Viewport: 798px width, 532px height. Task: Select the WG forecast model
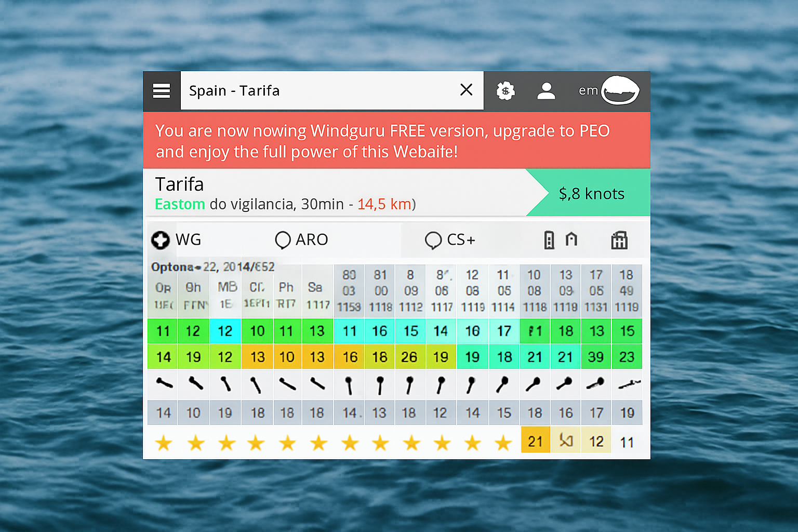tap(177, 240)
